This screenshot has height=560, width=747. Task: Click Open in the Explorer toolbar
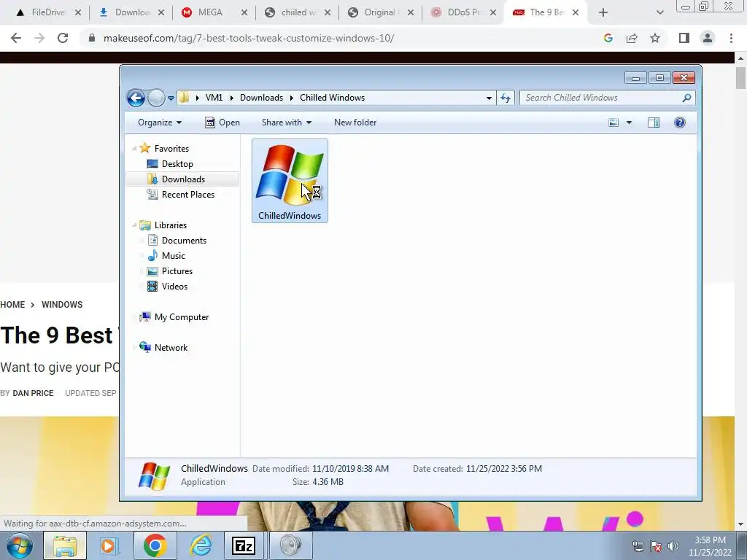coord(222,122)
